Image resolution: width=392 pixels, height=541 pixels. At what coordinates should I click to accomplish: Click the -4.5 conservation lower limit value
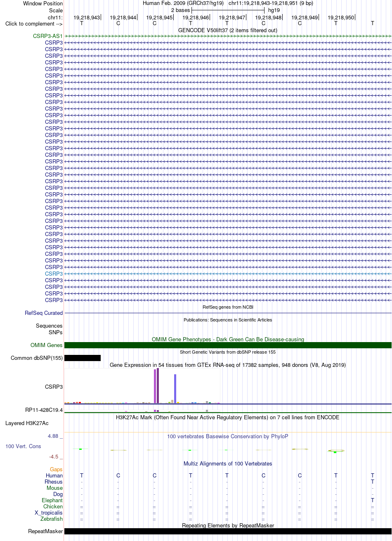click(x=56, y=457)
